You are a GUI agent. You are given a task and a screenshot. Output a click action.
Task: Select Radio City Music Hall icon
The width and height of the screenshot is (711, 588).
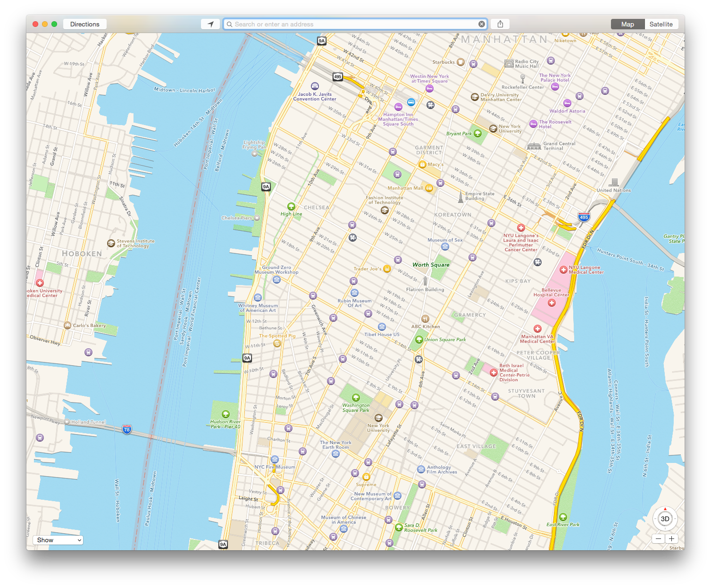(509, 63)
